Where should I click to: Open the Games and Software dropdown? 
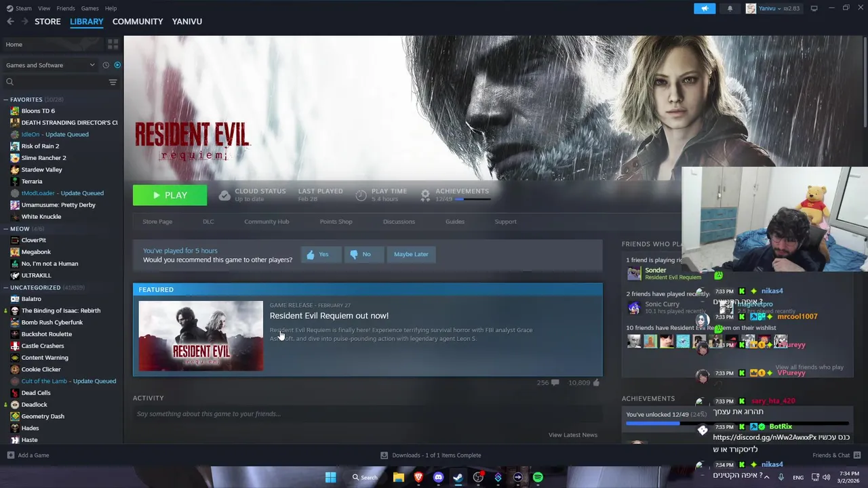point(50,65)
